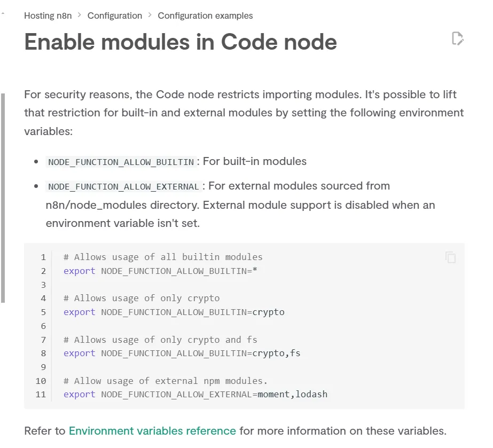Click line number 1 in code block
Screen dimensions: 493x448
[x=43, y=257]
